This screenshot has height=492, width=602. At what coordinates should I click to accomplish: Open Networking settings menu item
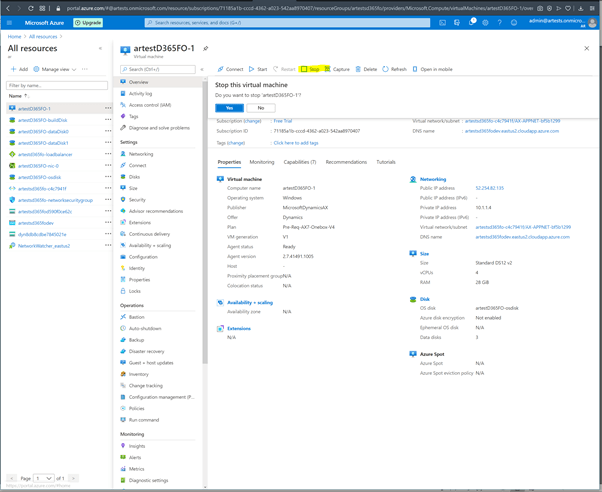pyautogui.click(x=141, y=154)
